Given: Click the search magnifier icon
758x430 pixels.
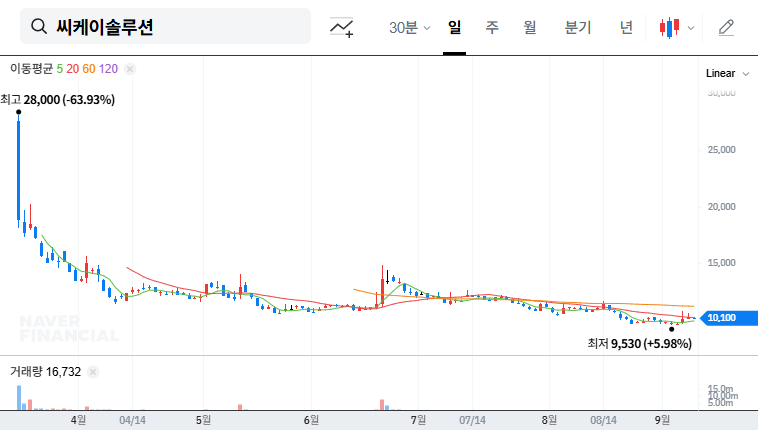Looking at the screenshot, I should 39,27.
